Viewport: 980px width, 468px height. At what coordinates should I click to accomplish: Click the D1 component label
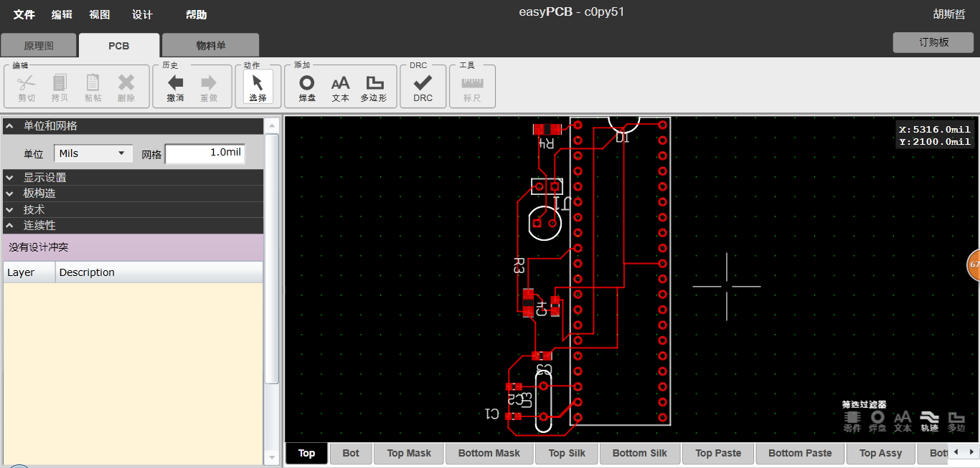pos(623,138)
